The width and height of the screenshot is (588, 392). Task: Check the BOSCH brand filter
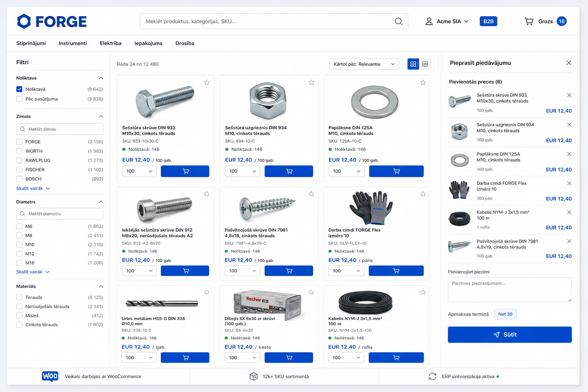pyautogui.click(x=19, y=179)
